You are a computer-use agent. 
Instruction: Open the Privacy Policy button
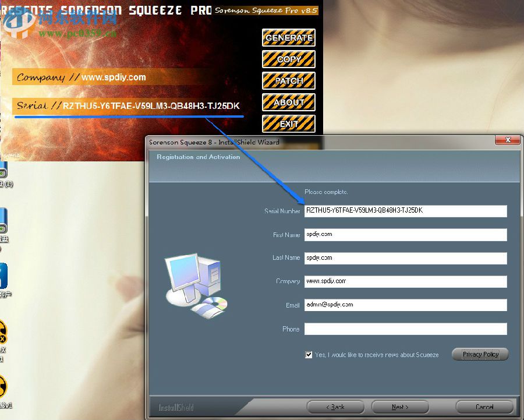pyautogui.click(x=480, y=354)
